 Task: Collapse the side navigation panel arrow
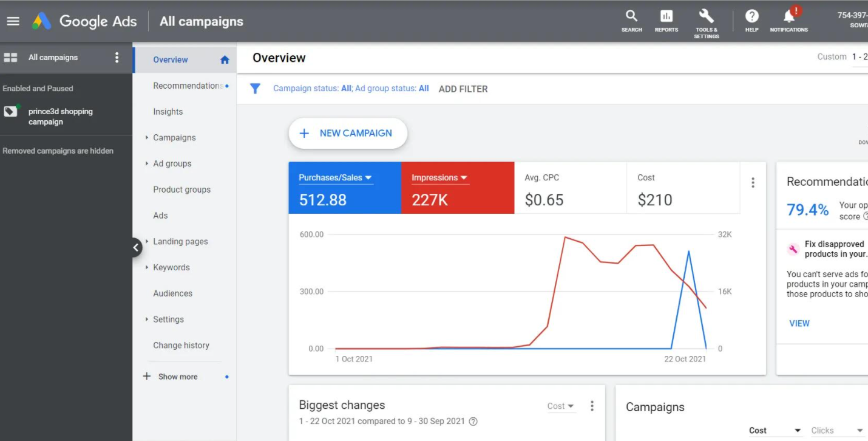137,247
